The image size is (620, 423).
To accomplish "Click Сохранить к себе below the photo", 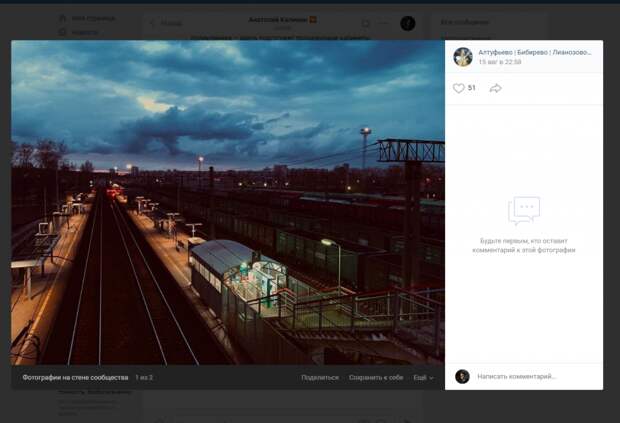I will tap(376, 378).
